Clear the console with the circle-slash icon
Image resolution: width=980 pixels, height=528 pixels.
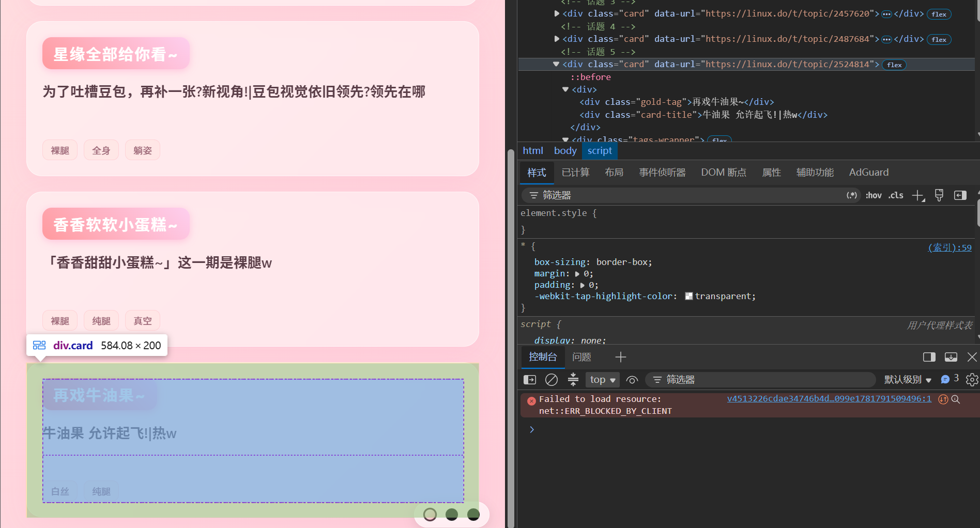point(552,380)
